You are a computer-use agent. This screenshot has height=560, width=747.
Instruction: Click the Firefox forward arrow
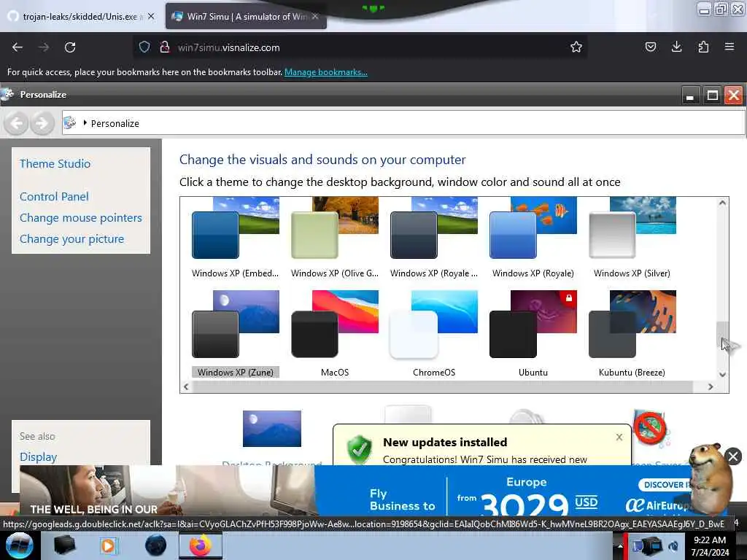click(x=43, y=47)
